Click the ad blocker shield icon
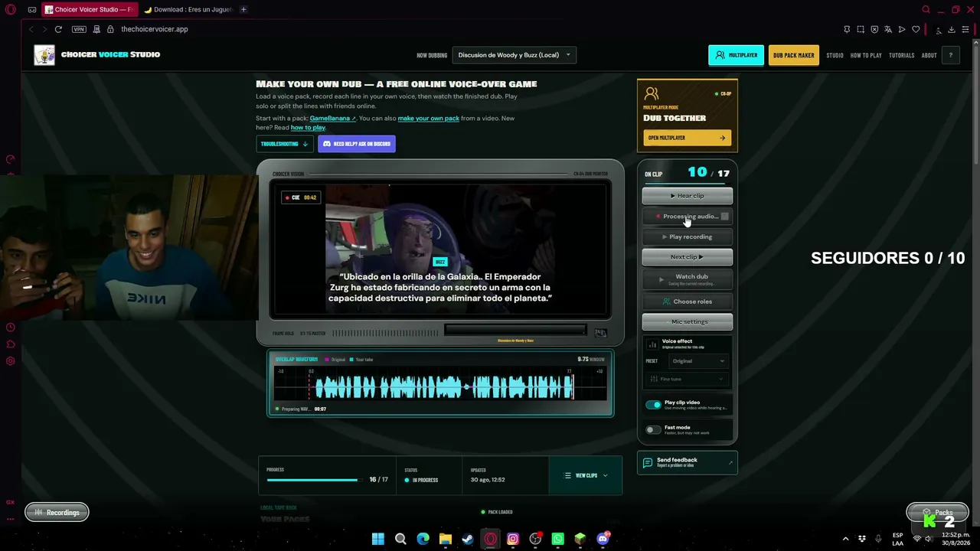 point(874,29)
